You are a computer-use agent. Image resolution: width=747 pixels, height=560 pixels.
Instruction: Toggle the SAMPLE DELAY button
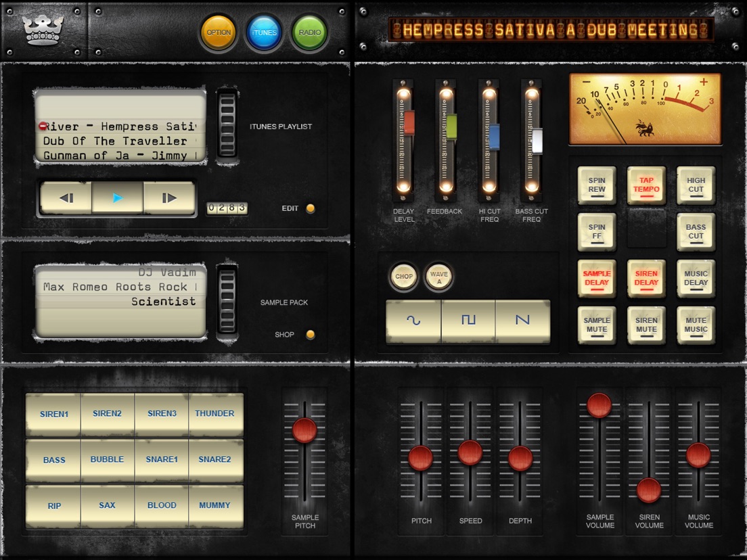pos(597,279)
